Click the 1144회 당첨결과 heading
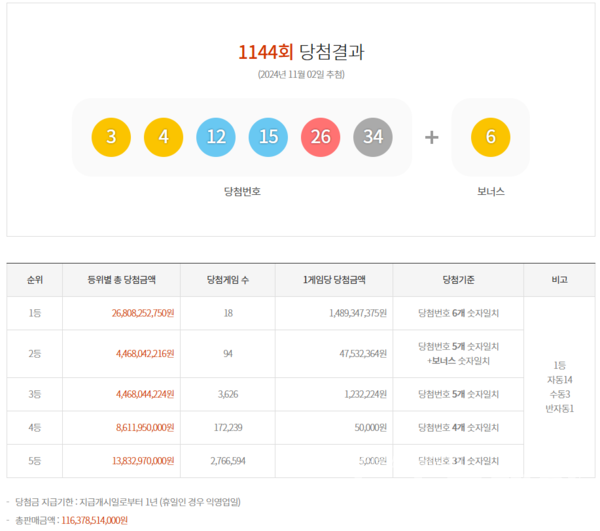 301,52
